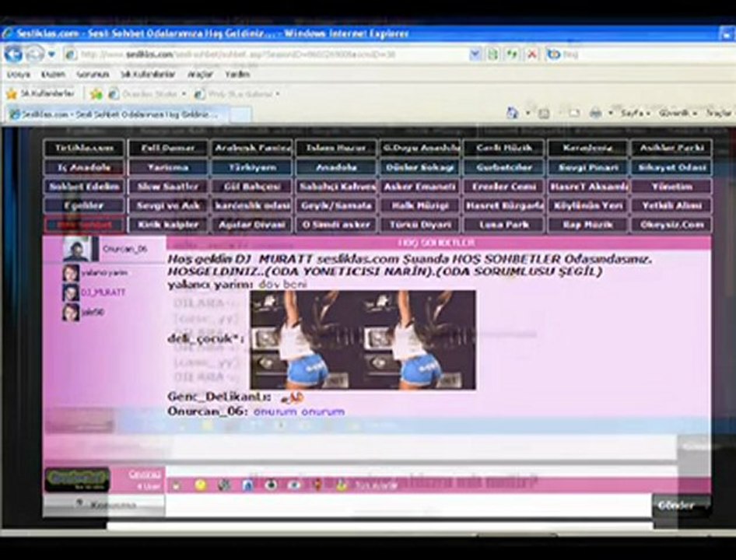Open the Görünüm menu
Viewport: 736px width, 560px height.
click(x=93, y=74)
